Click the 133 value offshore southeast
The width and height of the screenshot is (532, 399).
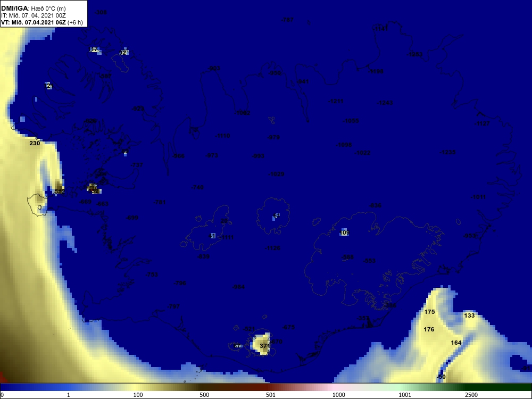469,316
